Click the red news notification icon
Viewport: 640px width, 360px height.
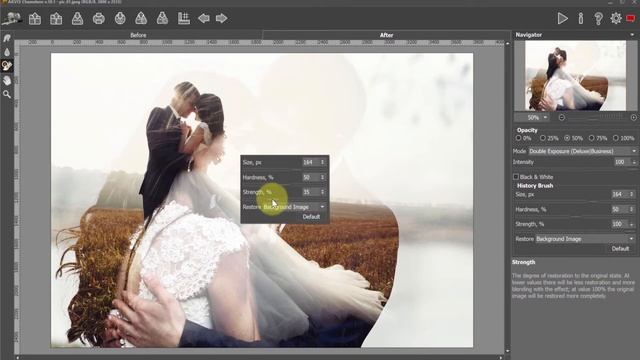[x=631, y=18]
